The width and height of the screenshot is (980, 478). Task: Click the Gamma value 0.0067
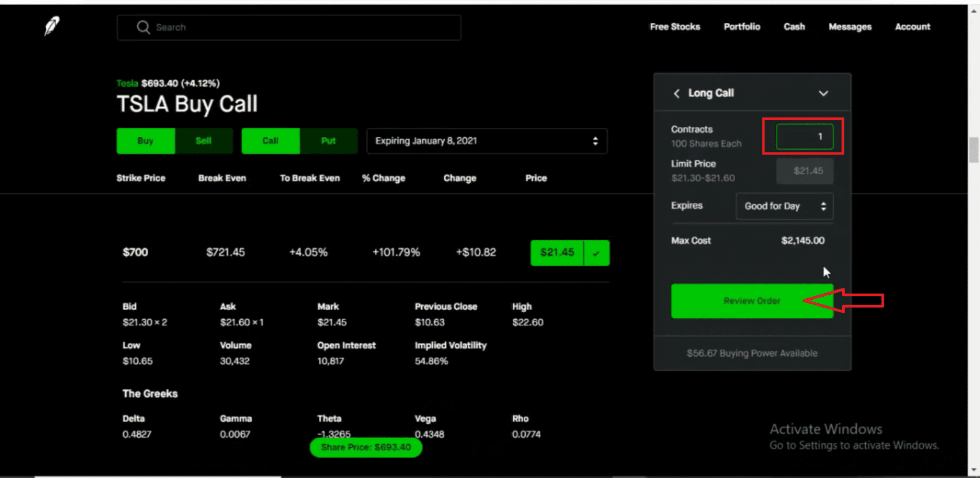click(235, 435)
